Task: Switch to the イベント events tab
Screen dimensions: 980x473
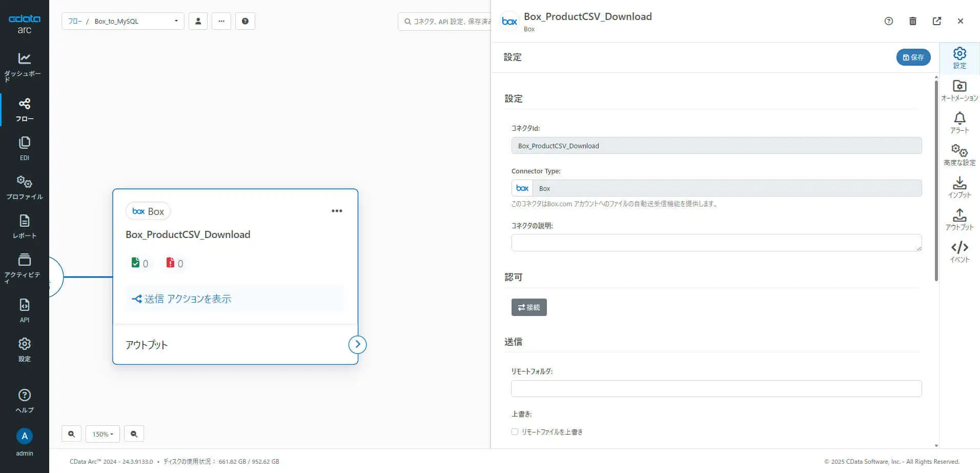Action: (x=959, y=252)
